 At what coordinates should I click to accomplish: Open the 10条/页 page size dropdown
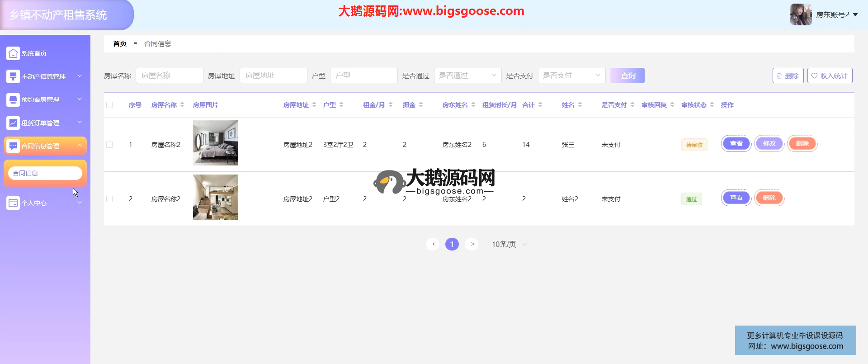(x=509, y=244)
